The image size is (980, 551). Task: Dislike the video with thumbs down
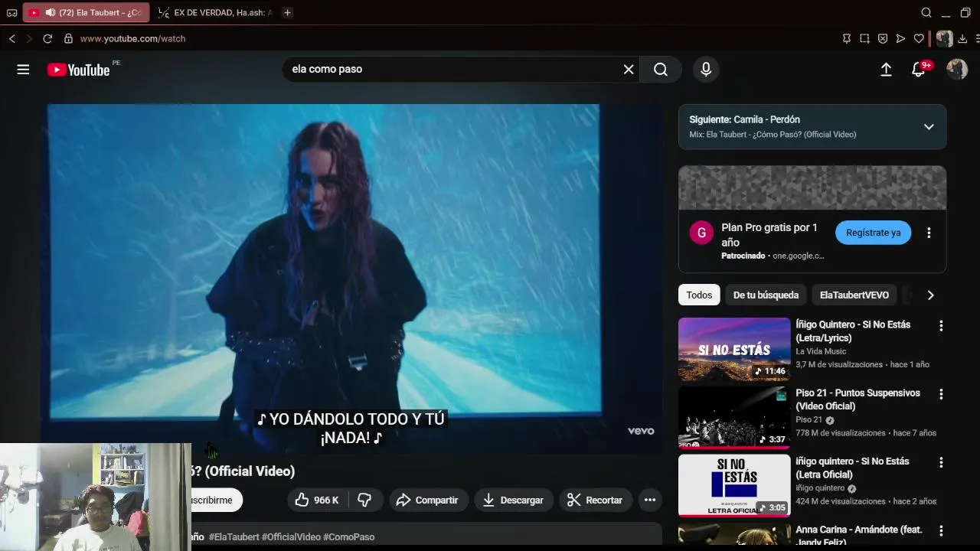click(x=364, y=500)
